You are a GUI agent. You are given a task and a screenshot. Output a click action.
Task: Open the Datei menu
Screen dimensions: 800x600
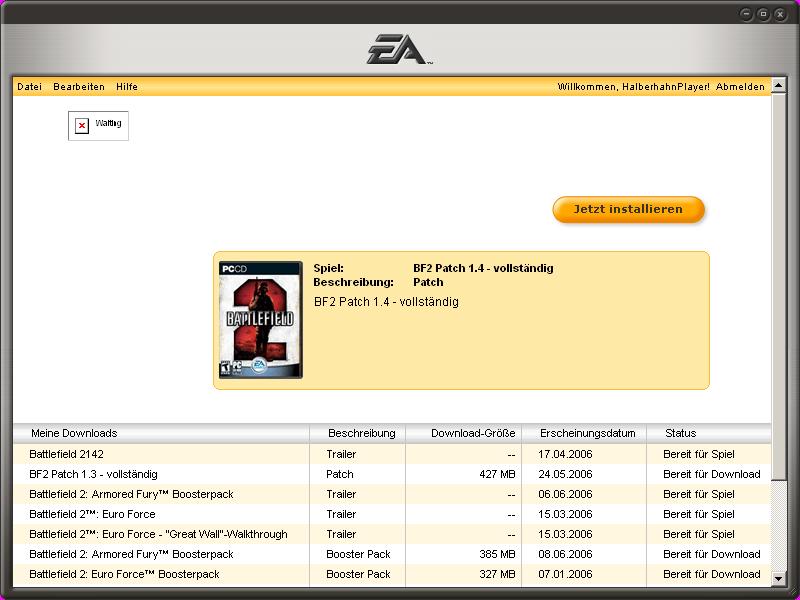click(x=30, y=87)
